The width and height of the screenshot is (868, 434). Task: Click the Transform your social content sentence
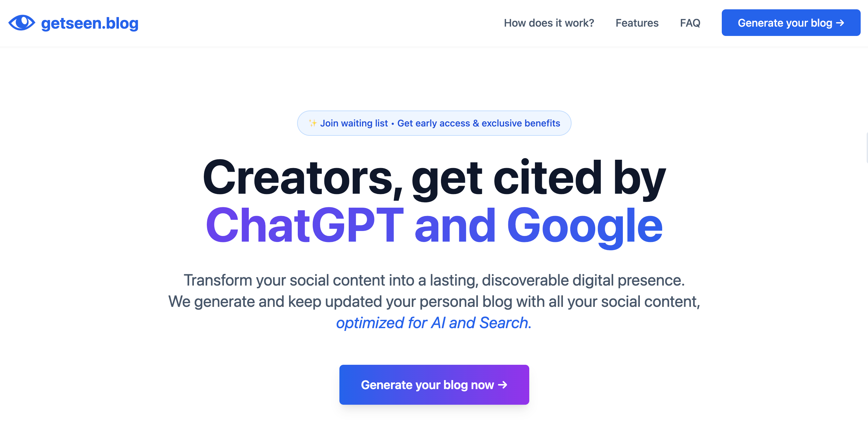tap(434, 280)
